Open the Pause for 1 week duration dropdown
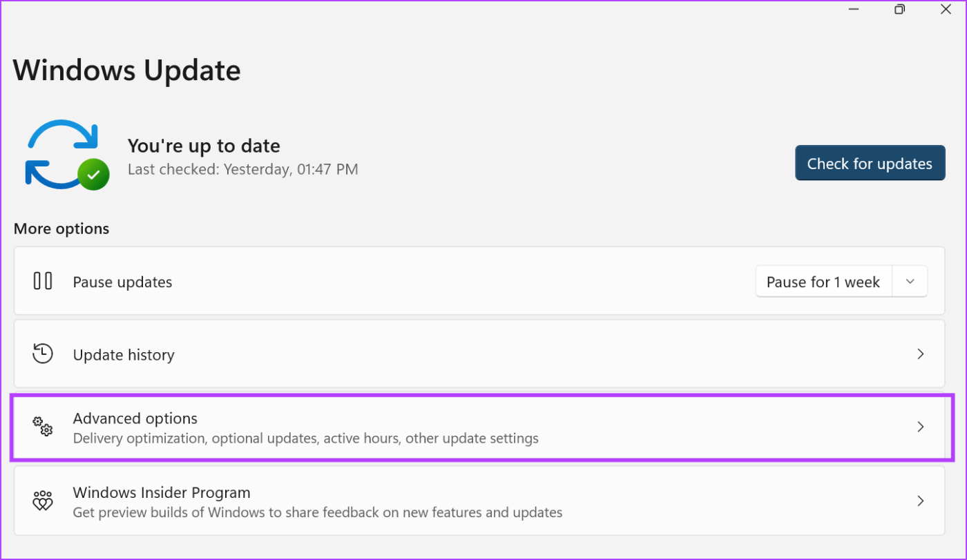Viewport: 967px width, 560px height. (910, 281)
